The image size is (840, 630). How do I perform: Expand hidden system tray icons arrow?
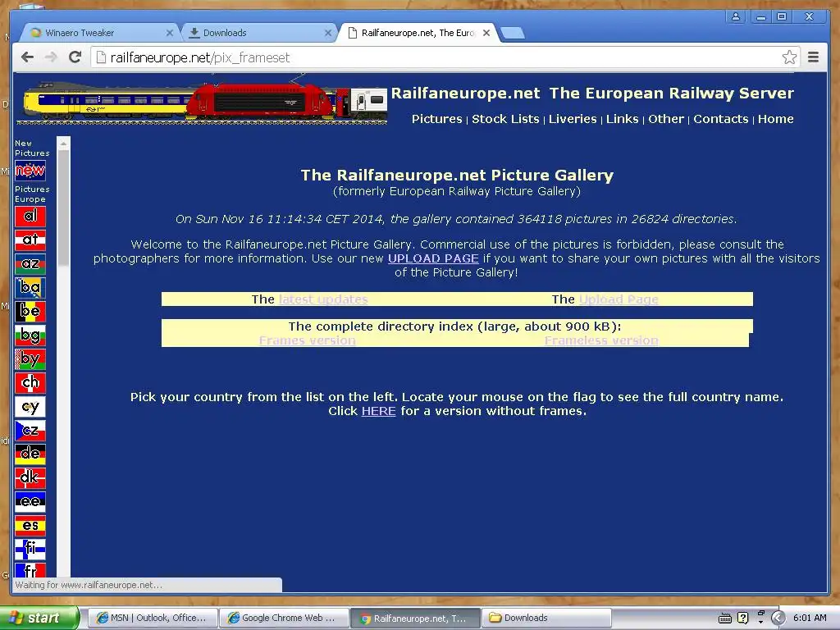(778, 619)
